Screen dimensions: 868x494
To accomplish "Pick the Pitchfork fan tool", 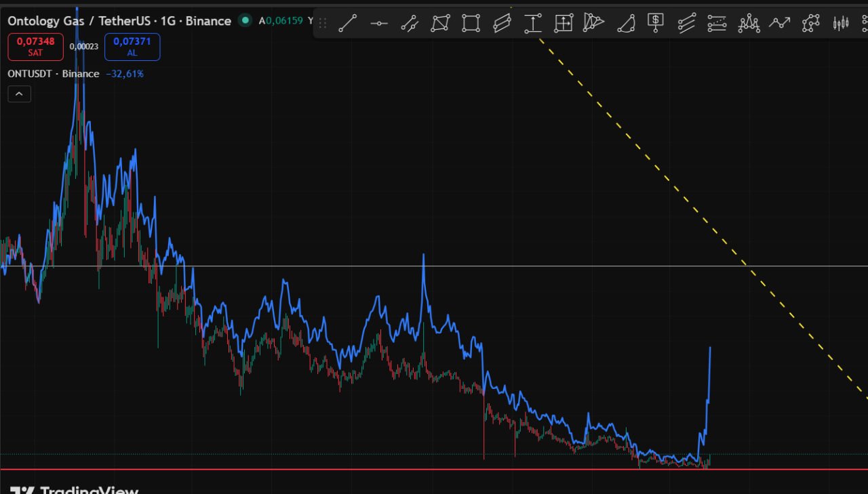I will (x=593, y=23).
